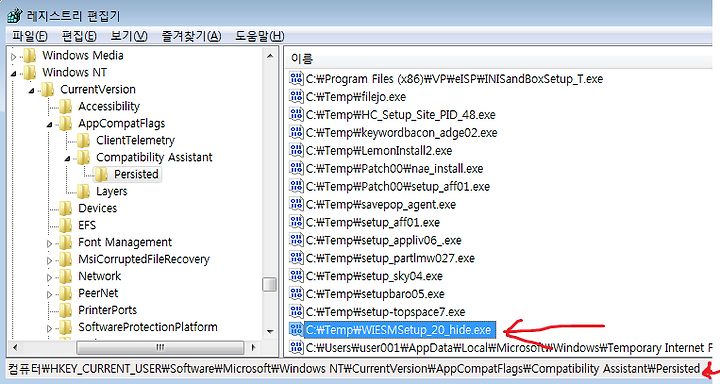The height and width of the screenshot is (384, 720).
Task: Click binary value icon for WIESMSetup_20_hide.exe
Action: (x=296, y=330)
